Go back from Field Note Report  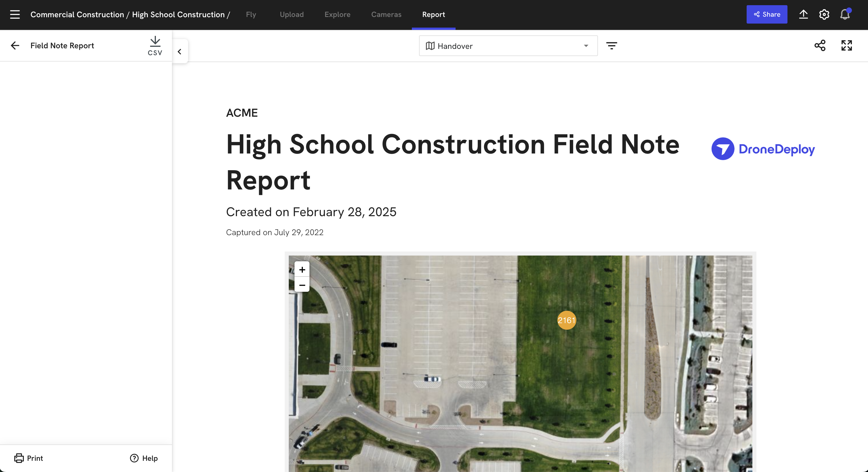[x=15, y=45]
